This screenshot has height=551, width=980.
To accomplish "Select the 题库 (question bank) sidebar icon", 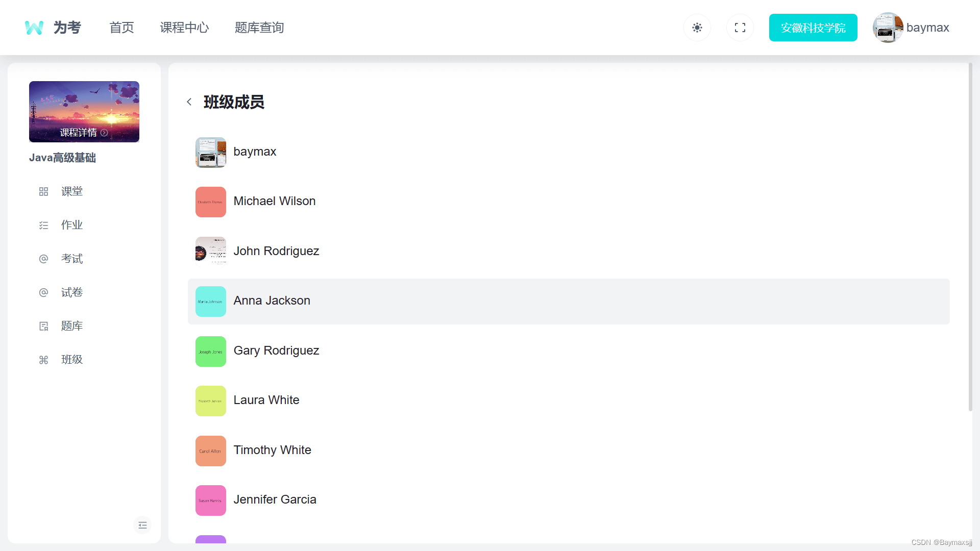I will [43, 326].
